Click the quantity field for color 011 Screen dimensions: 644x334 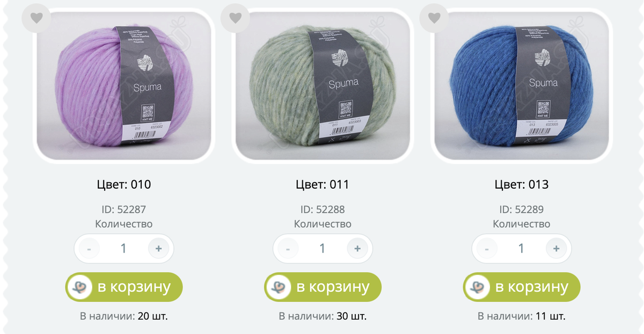point(323,249)
